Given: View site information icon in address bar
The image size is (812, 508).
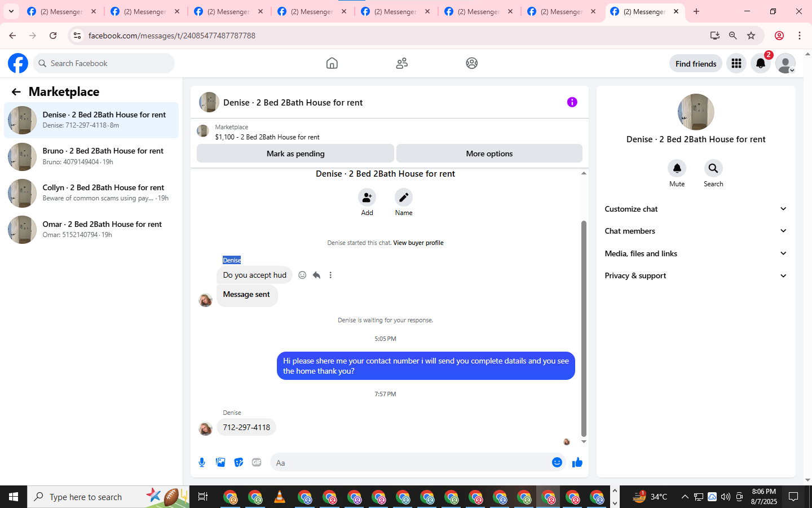Looking at the screenshot, I should (x=77, y=36).
